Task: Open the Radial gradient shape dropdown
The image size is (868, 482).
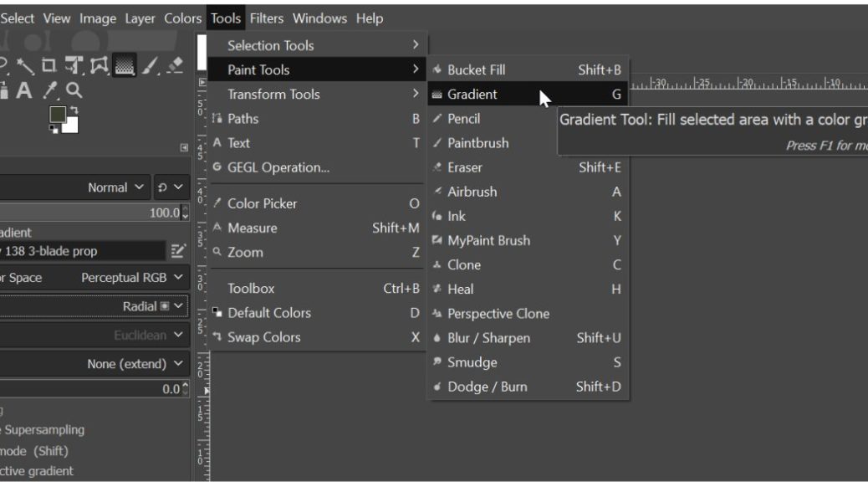Action: (x=155, y=306)
